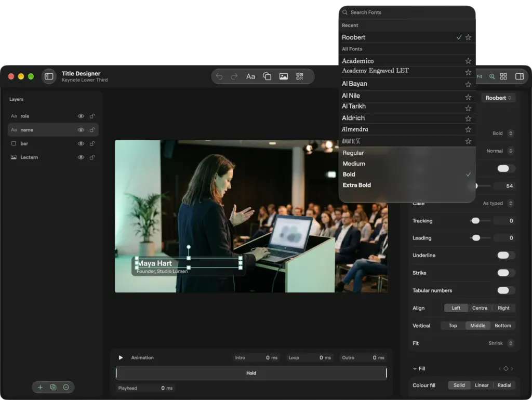Viewport: 532px width, 400px height.
Task: Star the Academy Engraved LET font
Action: (x=468, y=72)
